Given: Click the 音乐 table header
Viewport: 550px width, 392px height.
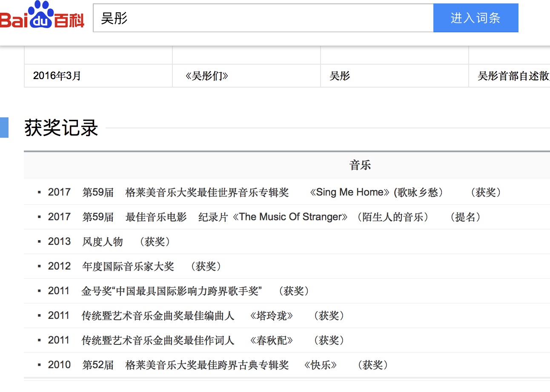Looking at the screenshot, I should pyautogui.click(x=360, y=165).
